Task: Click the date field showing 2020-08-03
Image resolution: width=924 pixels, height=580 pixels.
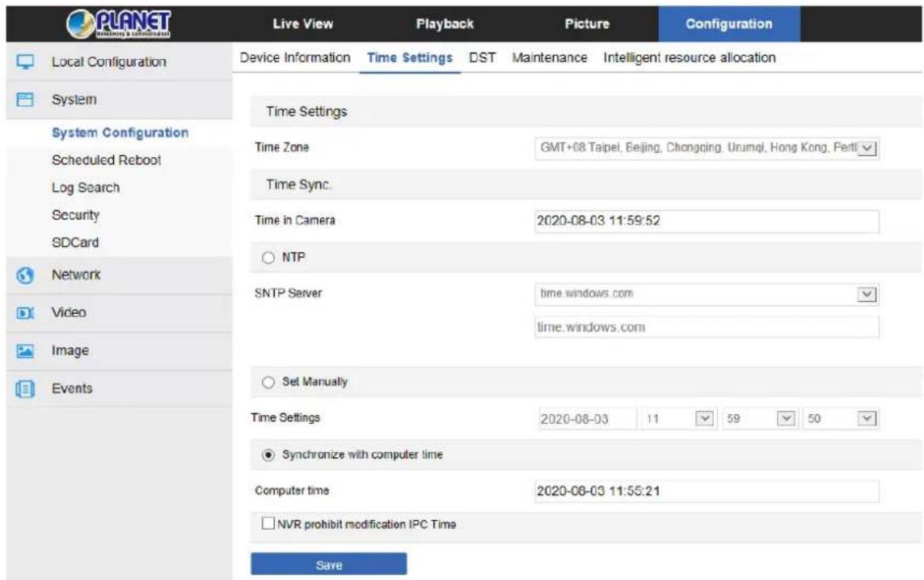Action: point(587,419)
